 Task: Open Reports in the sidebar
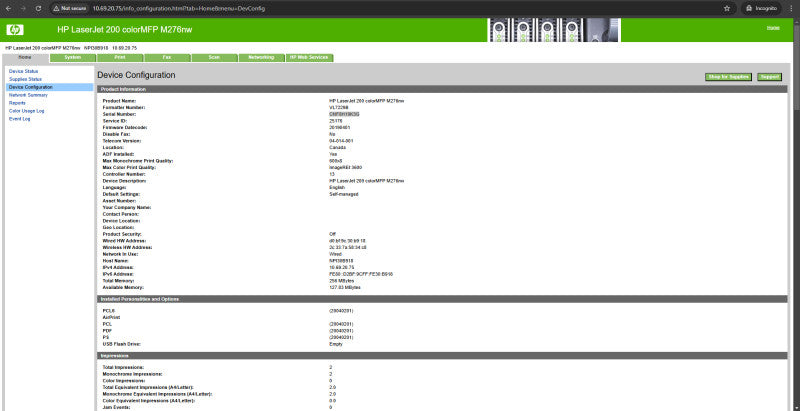17,103
